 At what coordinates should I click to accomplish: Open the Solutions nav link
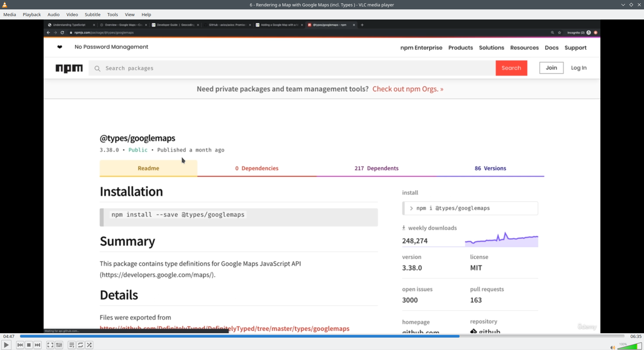pos(491,48)
